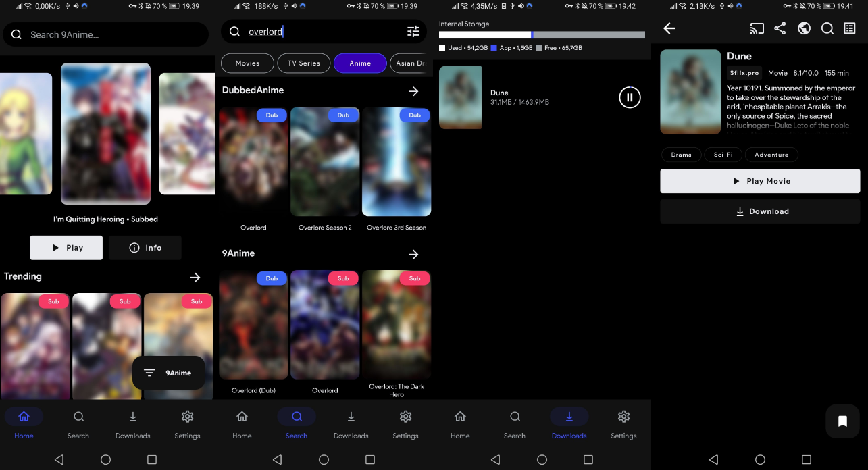This screenshot has width=868, height=470.
Task: Tap Android back button on Dune screen
Action: [x=713, y=459]
